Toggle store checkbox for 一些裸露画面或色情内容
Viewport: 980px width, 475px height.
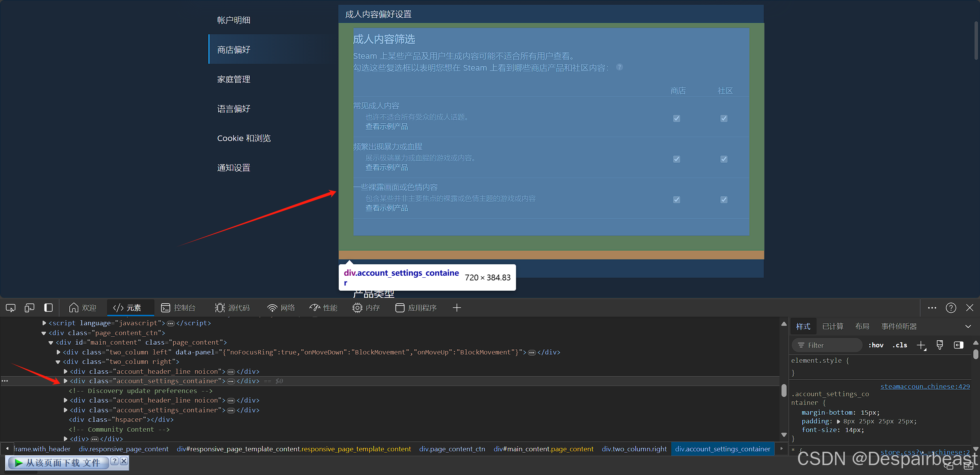[x=677, y=200]
